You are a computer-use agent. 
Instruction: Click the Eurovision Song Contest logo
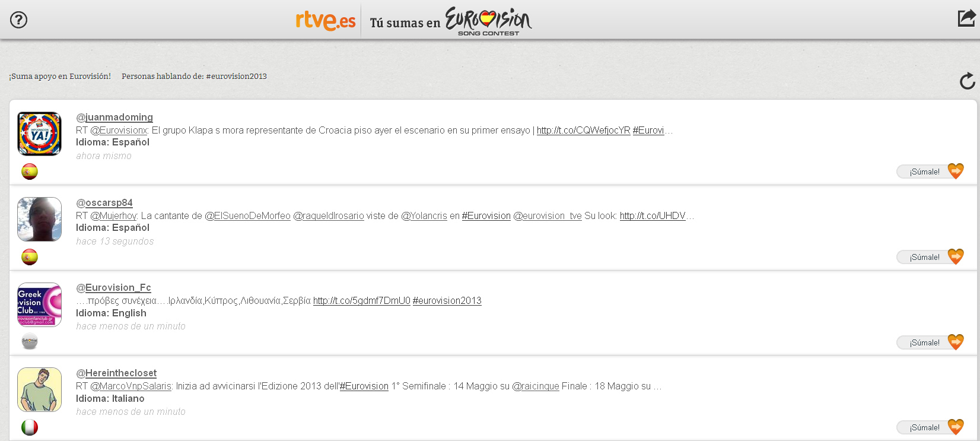point(489,21)
